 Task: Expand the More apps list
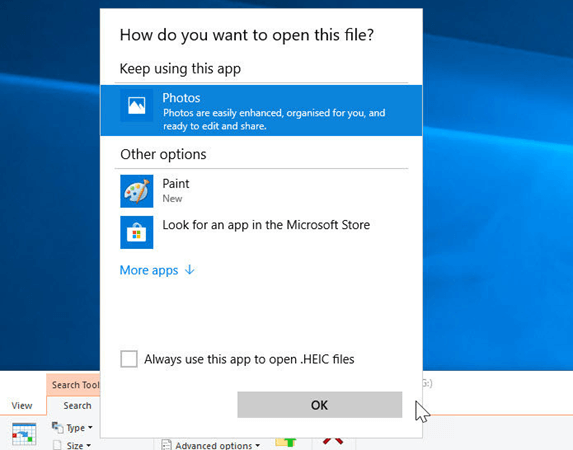pyautogui.click(x=158, y=270)
